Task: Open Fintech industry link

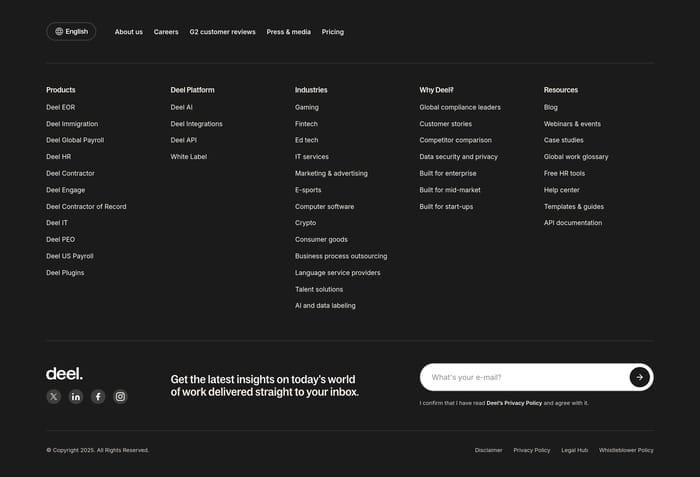Action: 306,124
